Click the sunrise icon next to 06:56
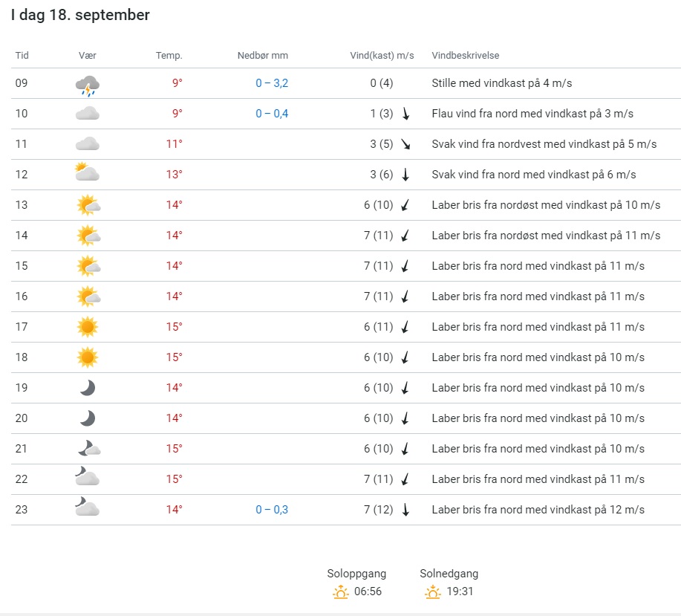The height and width of the screenshot is (616, 681). [x=341, y=592]
